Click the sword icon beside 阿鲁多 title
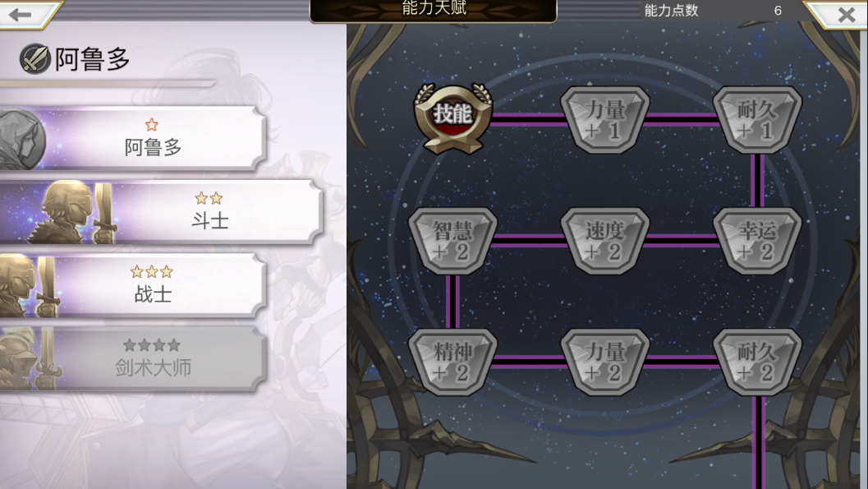 point(34,58)
